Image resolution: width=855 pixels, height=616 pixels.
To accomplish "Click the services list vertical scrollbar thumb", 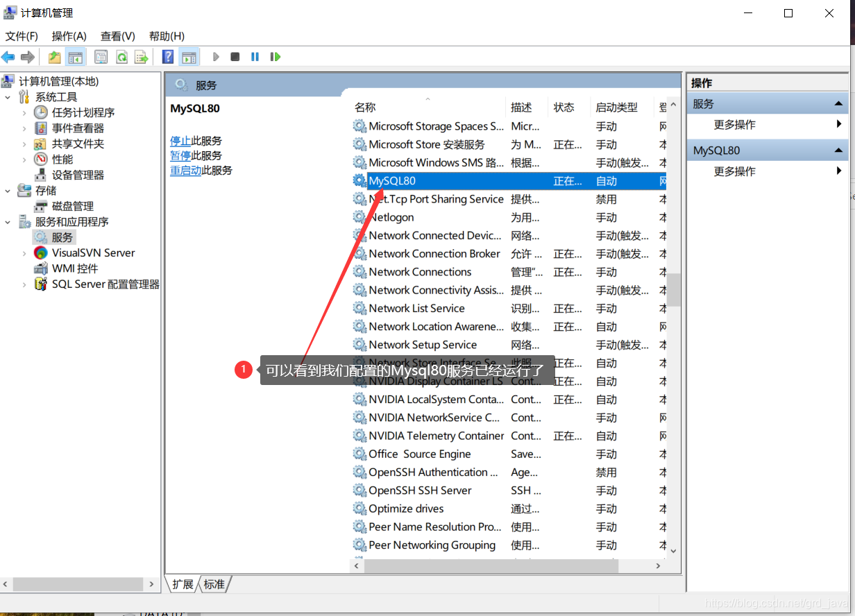I will coord(673,290).
